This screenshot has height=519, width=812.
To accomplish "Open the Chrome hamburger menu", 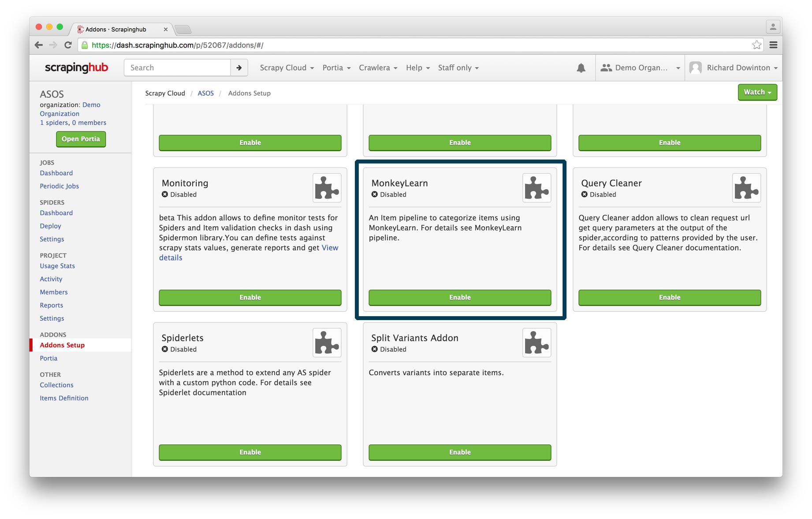I will coord(773,45).
